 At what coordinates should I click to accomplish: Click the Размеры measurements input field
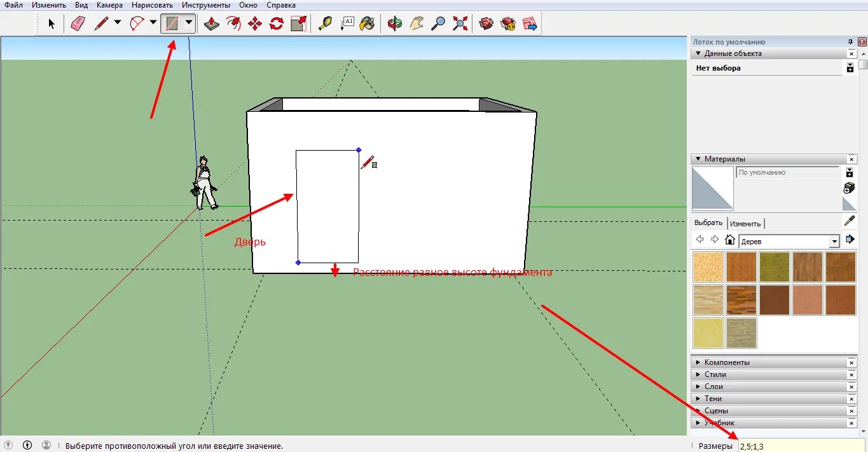point(801,446)
